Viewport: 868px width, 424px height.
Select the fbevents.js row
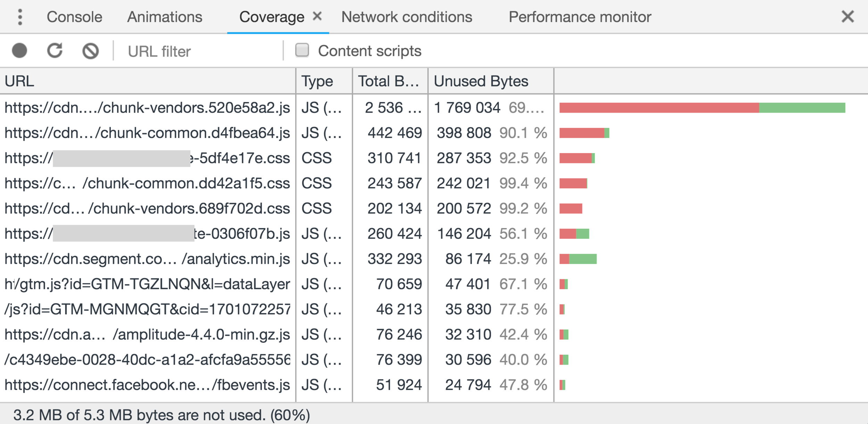coord(147,385)
